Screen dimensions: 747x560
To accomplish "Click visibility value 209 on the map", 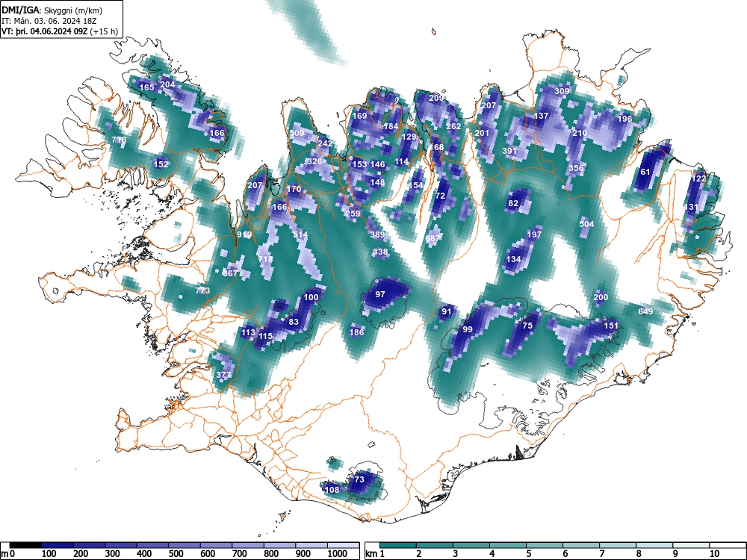I will click(x=436, y=98).
